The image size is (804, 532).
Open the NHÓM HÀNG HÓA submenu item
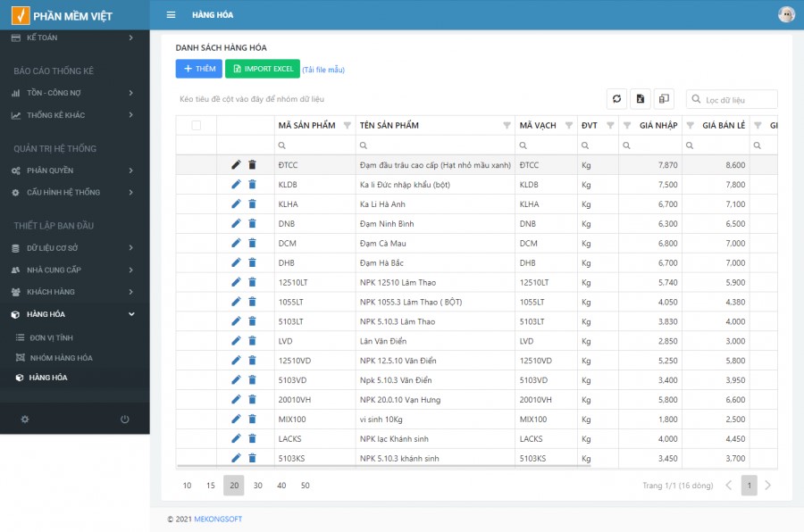tap(61, 358)
